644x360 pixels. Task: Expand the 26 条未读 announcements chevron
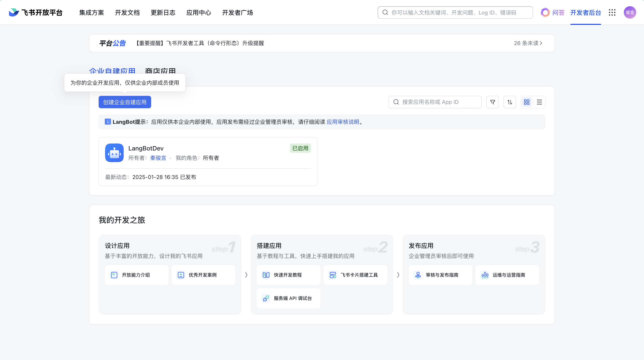pos(541,43)
